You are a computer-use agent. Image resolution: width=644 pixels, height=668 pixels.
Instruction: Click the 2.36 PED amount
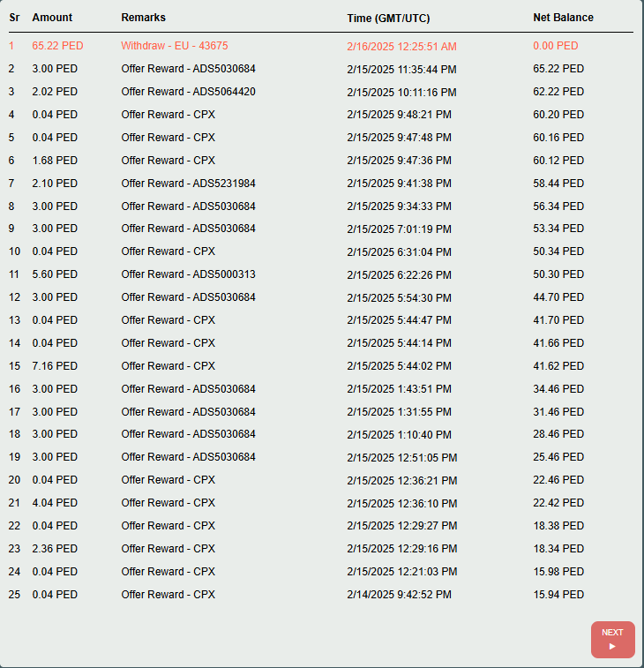click(x=55, y=548)
